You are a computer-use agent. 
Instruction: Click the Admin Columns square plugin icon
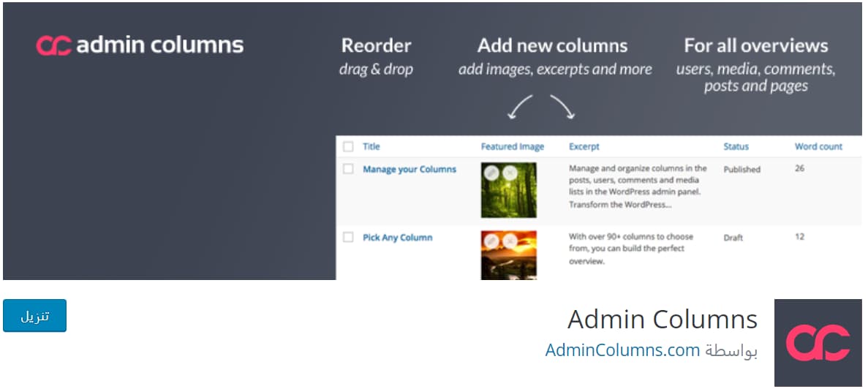(x=818, y=343)
